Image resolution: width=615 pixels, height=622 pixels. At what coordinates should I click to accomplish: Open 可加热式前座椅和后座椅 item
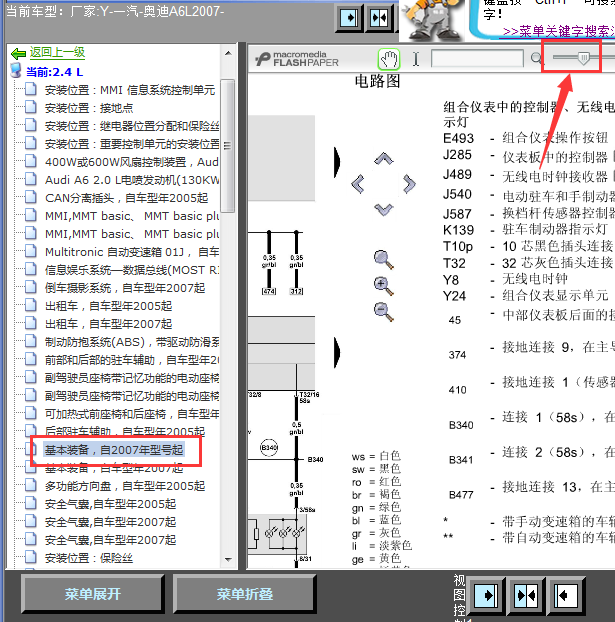(x=132, y=414)
